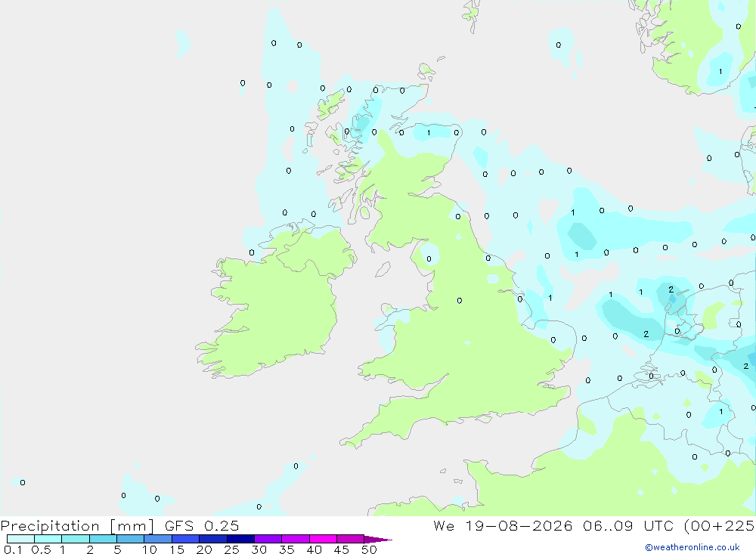Image resolution: width=756 pixels, height=554 pixels.
Task: Click the Norway coast precipitation value '1'
Action: click(x=720, y=71)
